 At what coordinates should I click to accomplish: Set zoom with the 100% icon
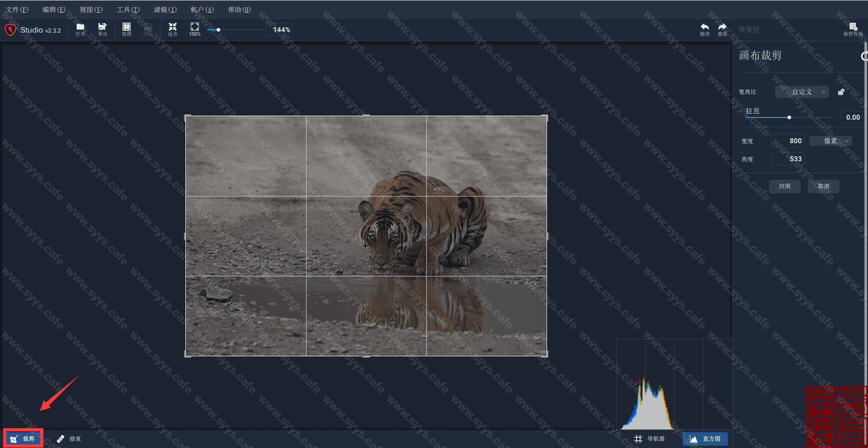(195, 29)
